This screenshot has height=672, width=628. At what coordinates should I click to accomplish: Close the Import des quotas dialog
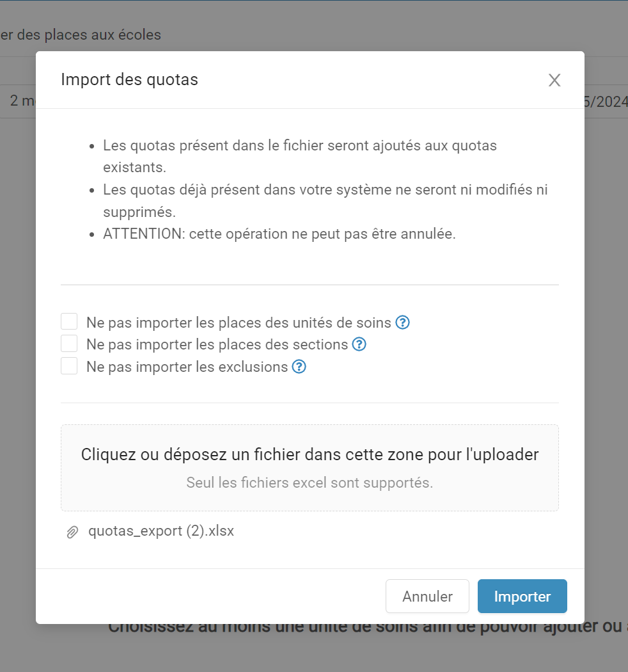pyautogui.click(x=554, y=80)
